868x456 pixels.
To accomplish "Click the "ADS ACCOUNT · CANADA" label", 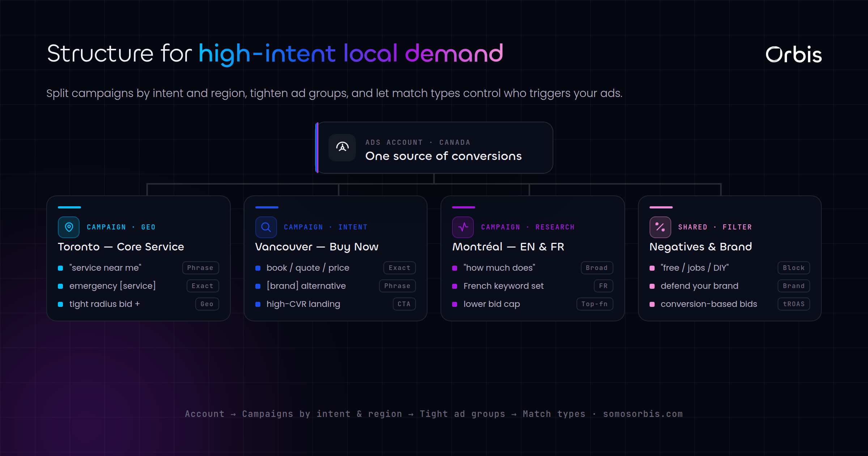I will tap(418, 142).
